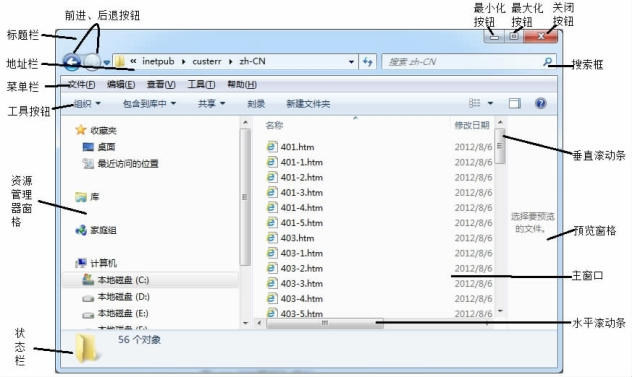
Task: Click the file list scroll up arrow
Action: [500, 122]
